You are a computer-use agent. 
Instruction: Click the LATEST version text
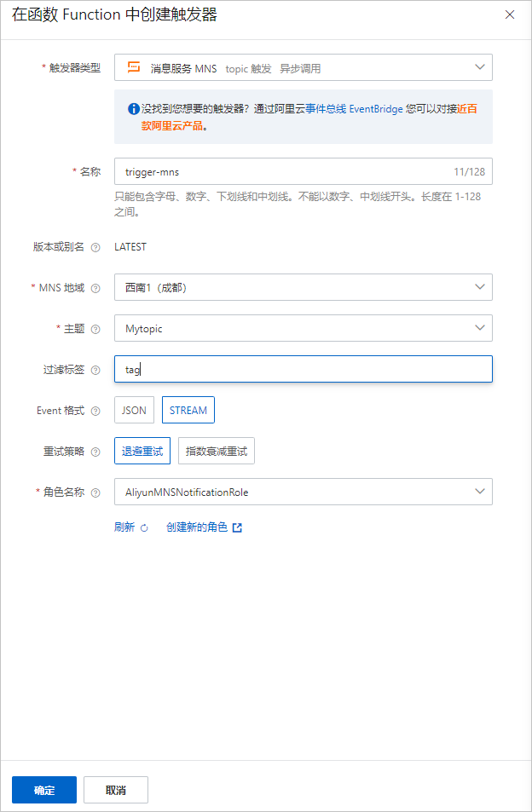(130, 247)
